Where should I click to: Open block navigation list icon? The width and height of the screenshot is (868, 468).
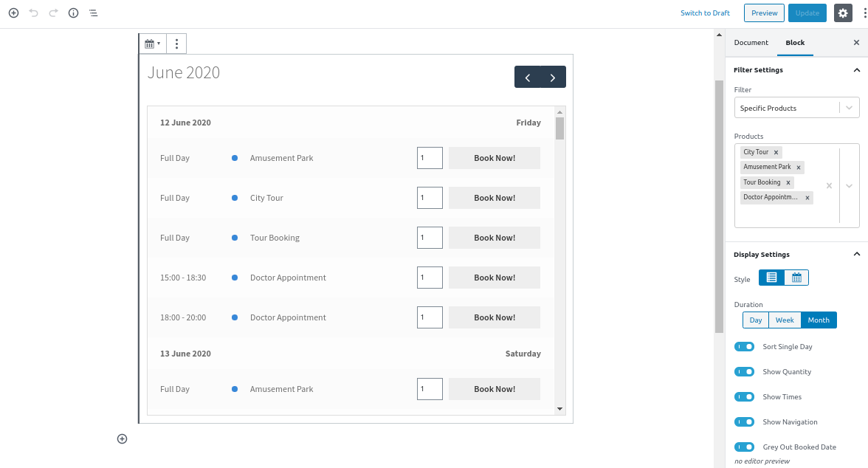point(93,13)
